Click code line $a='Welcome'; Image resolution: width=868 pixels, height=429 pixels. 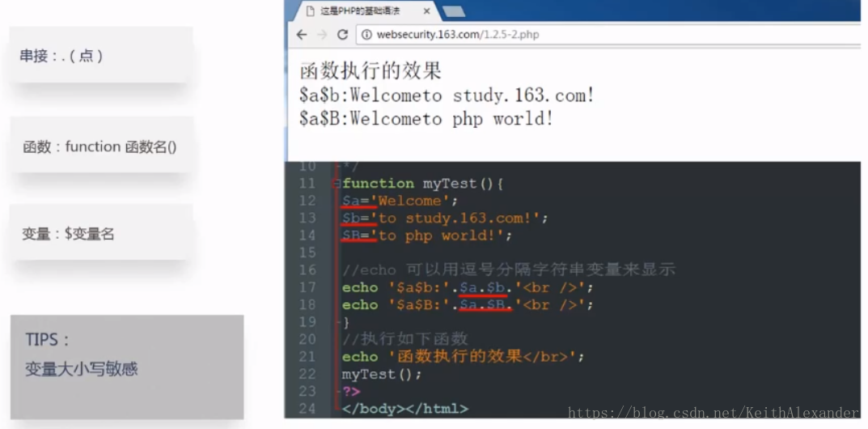point(400,201)
